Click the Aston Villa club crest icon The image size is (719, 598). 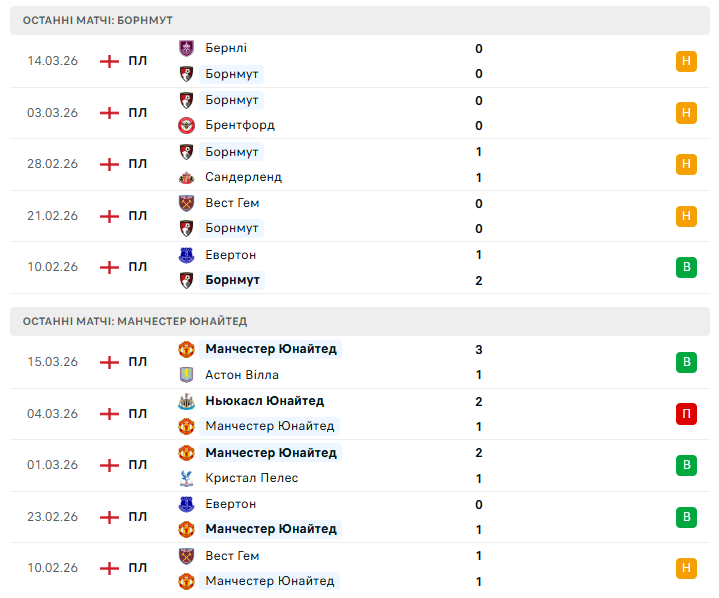pos(186,375)
